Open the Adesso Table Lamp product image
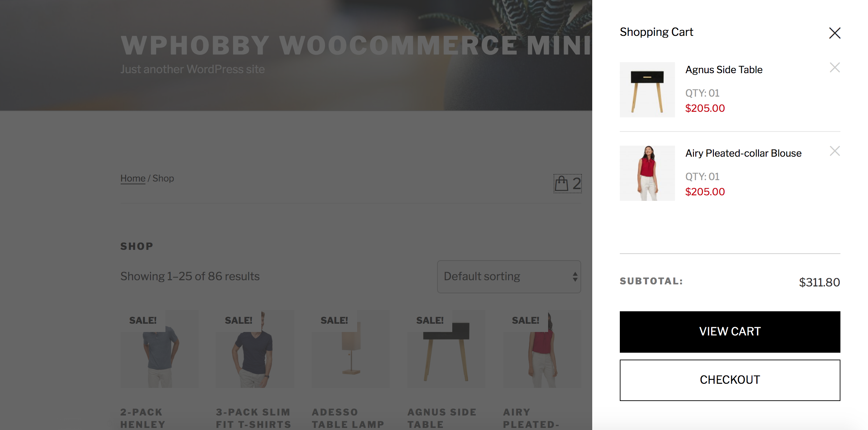 pos(351,349)
